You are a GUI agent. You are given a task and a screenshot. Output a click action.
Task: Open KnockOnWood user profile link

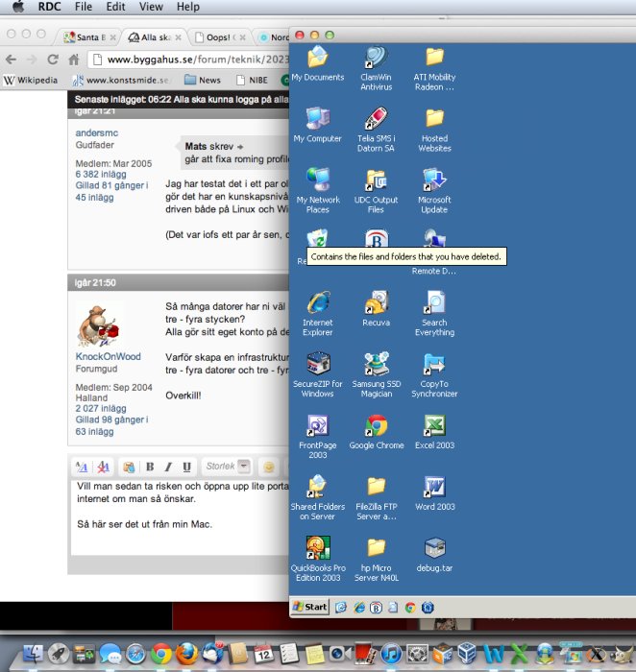click(x=108, y=356)
